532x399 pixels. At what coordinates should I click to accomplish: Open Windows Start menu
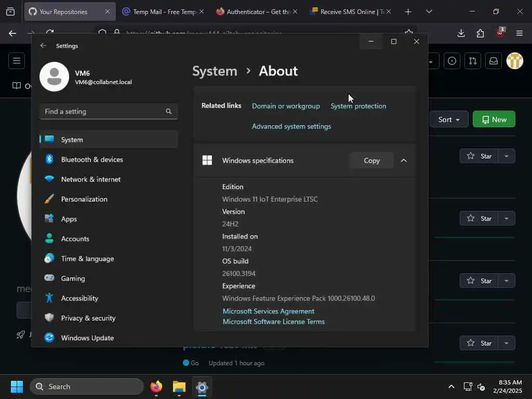coord(17,387)
